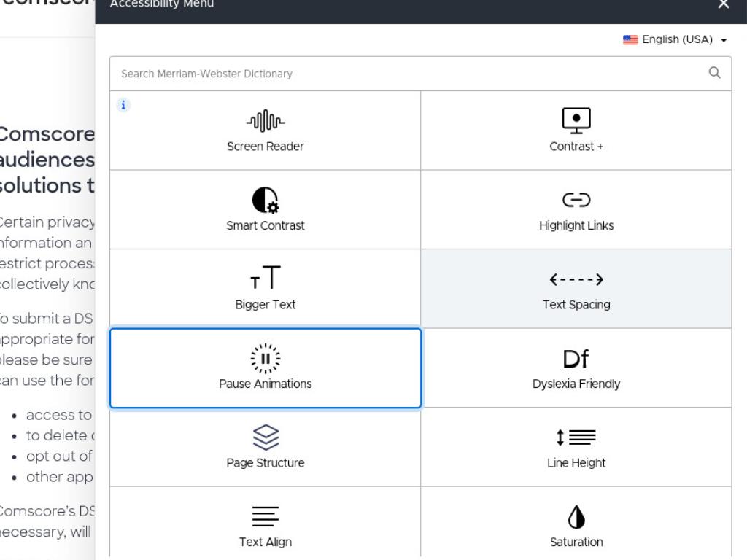This screenshot has width=747, height=560.
Task: Click the Text Align tile
Action: (265, 523)
